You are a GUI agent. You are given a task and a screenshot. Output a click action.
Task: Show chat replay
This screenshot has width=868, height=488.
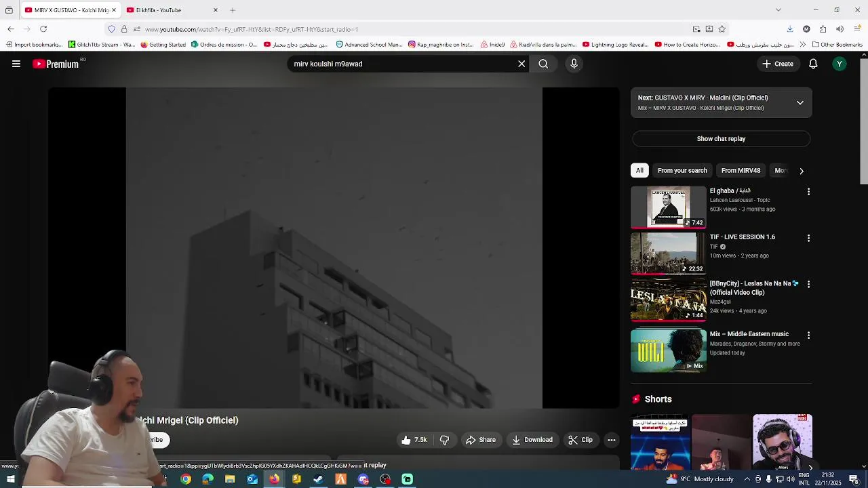click(x=721, y=139)
